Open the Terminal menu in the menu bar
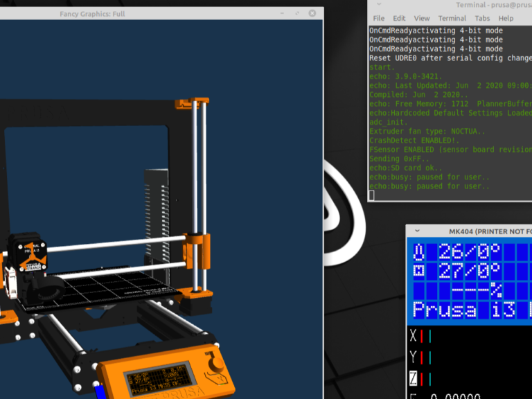 452,18
